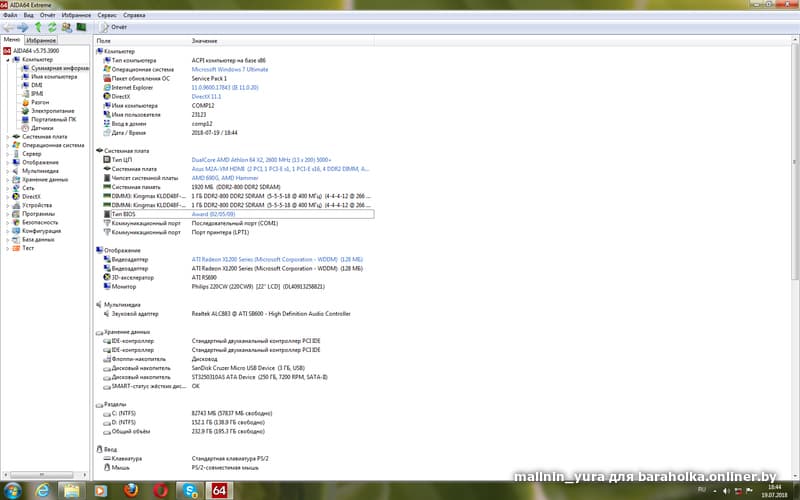The height and width of the screenshot is (500, 800).
Task: Expand Отображение tree node
Action: pos(8,162)
